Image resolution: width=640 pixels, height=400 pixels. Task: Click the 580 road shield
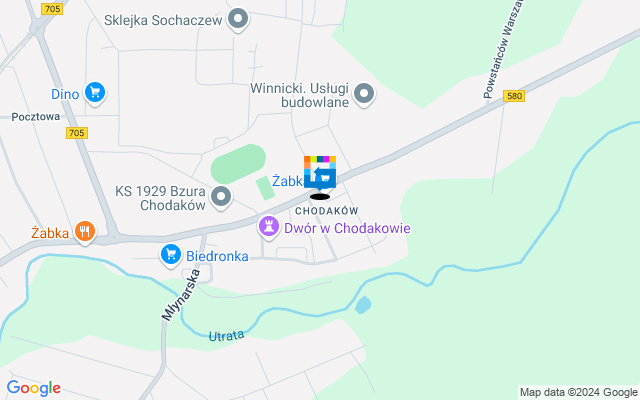(513, 96)
